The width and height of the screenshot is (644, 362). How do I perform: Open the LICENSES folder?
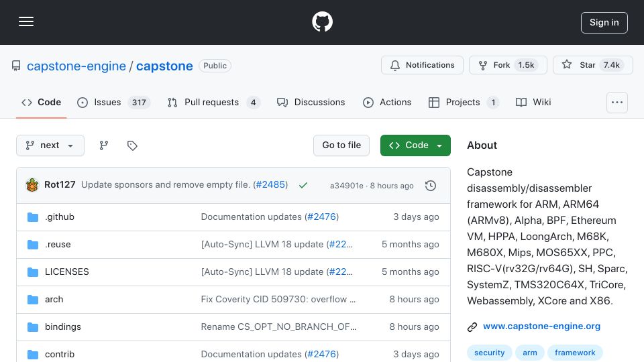[x=67, y=271]
